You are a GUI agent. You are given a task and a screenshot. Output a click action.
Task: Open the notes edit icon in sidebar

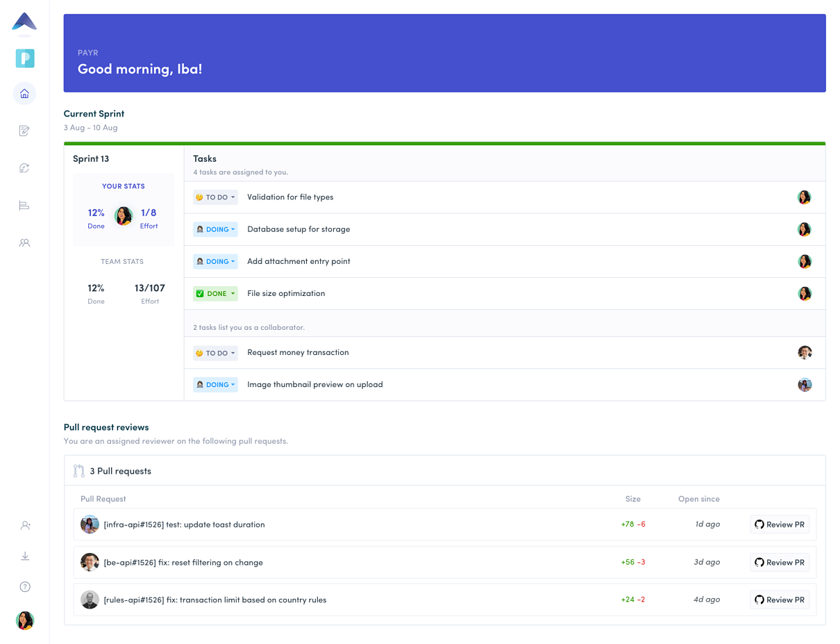coord(24,131)
